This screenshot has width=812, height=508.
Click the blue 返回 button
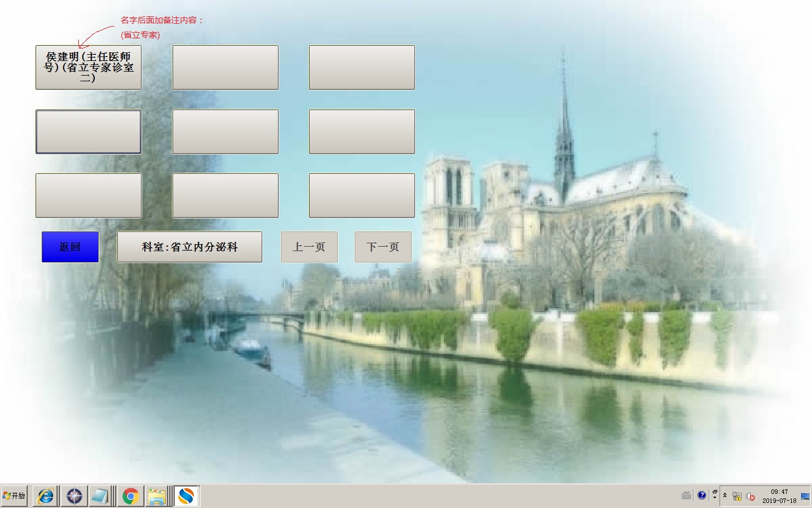tap(70, 247)
